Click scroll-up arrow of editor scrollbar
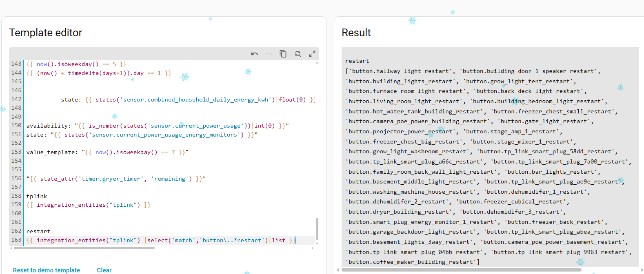644x274 pixels. 317,63
